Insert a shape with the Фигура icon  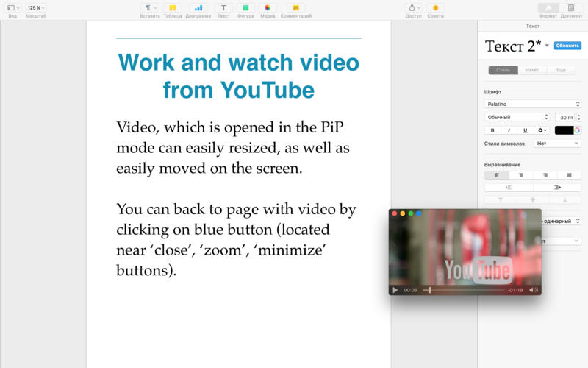pos(245,8)
